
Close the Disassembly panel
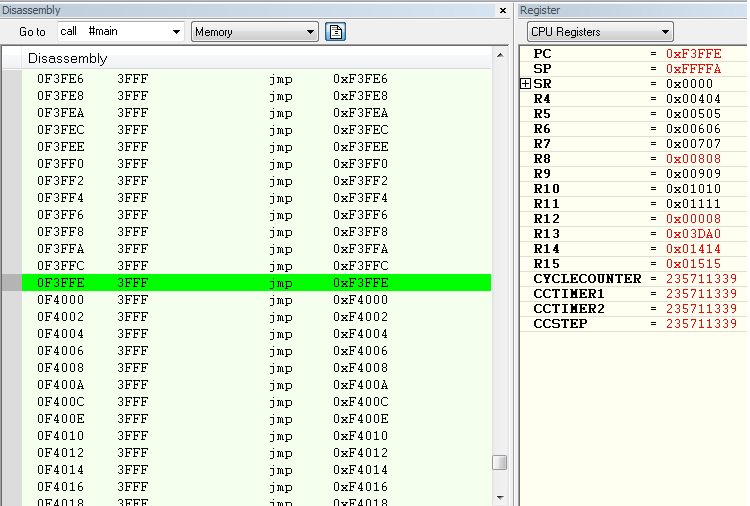(x=503, y=10)
